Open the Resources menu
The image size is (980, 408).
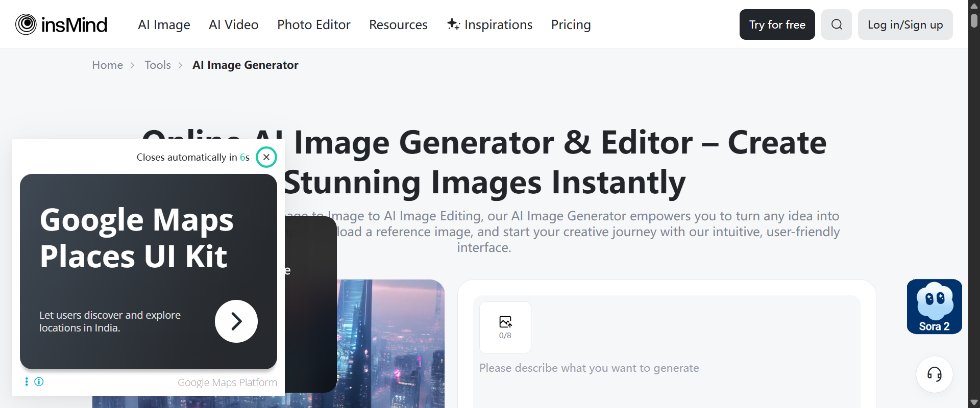point(398,24)
